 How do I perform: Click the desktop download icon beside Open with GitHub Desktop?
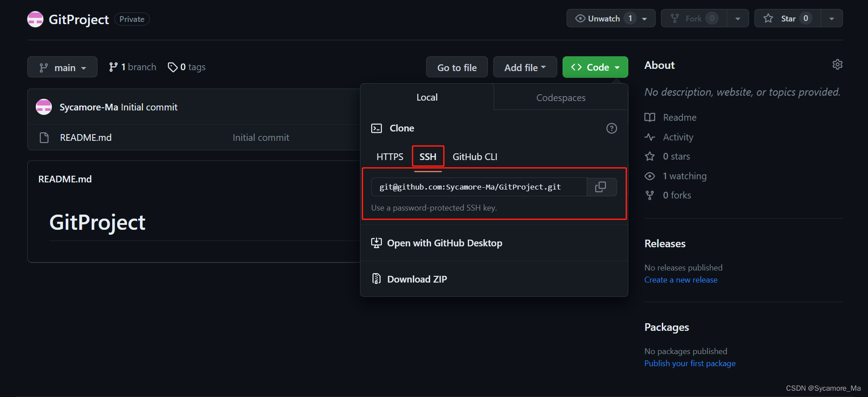[x=377, y=243]
